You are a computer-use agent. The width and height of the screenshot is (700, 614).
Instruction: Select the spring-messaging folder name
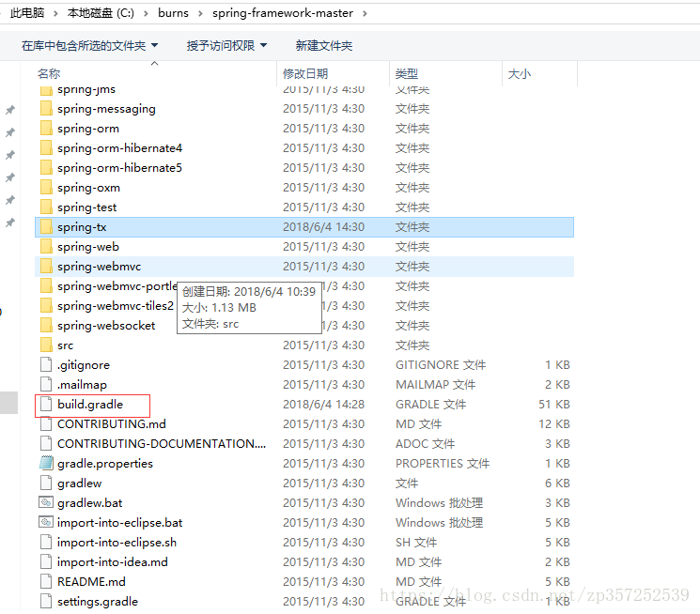106,109
